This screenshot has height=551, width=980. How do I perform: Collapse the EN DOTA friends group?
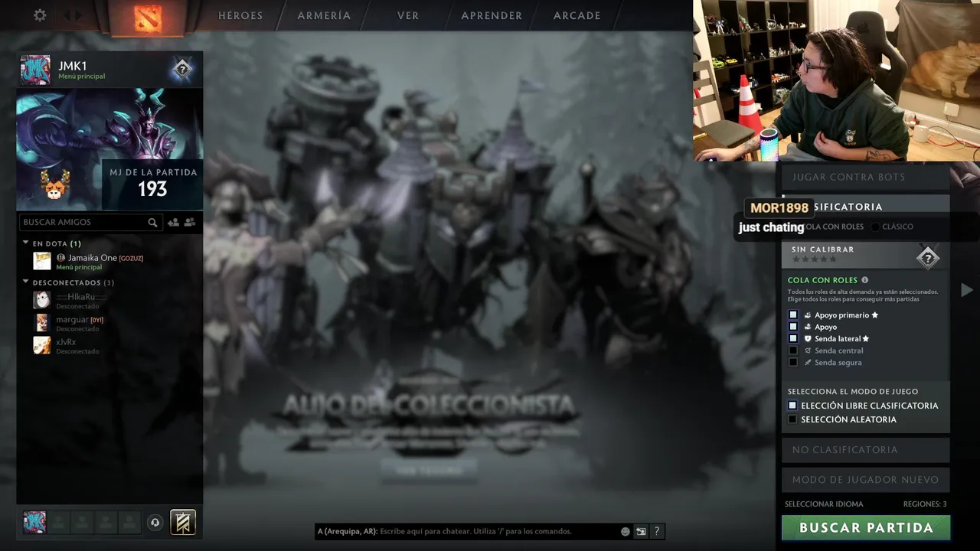coord(25,243)
